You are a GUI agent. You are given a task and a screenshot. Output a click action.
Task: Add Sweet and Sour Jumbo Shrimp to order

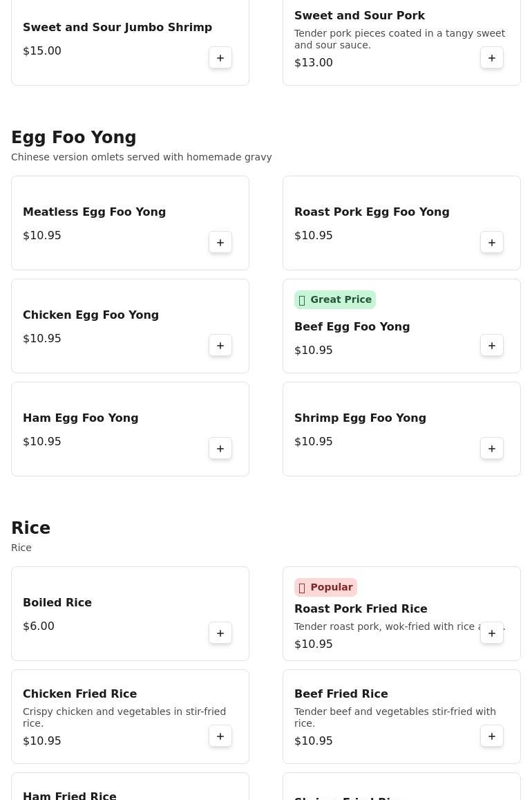(220, 58)
